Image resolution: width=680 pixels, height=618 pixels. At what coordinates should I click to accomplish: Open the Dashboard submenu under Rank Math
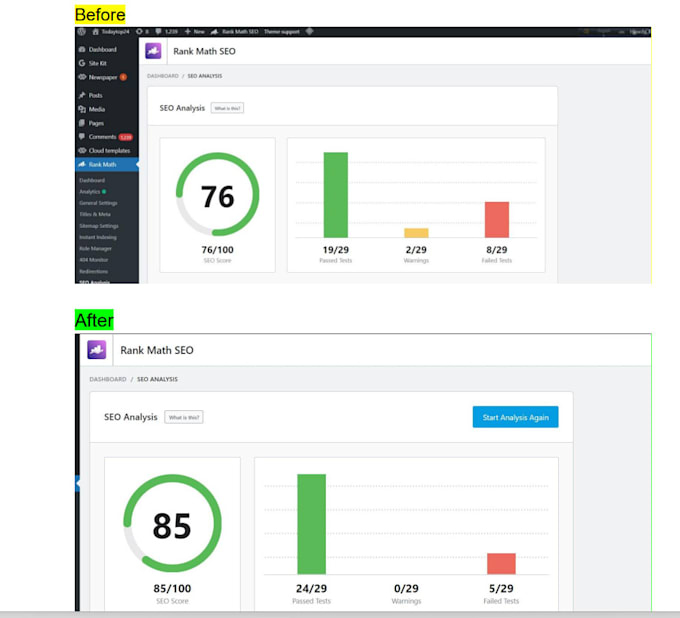[x=92, y=180]
